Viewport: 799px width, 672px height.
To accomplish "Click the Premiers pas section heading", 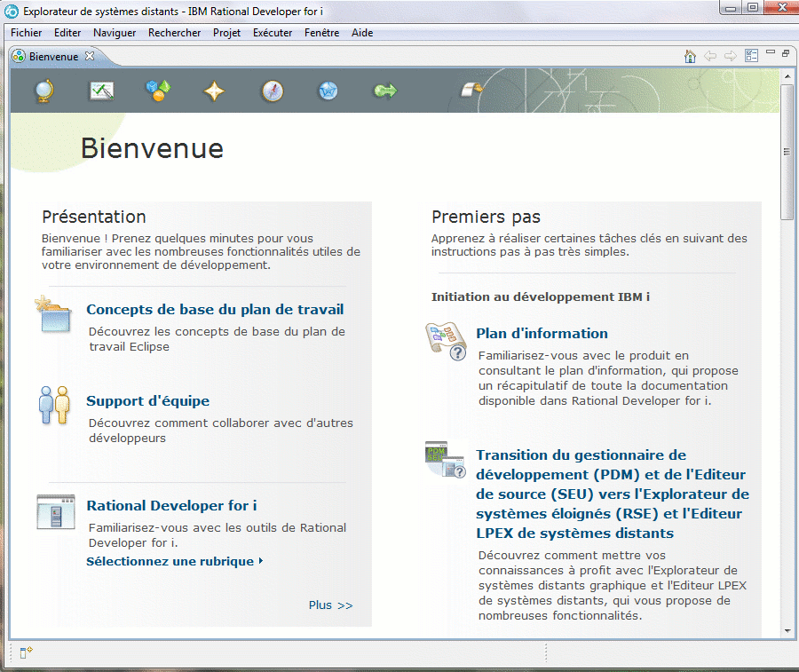I will tap(486, 217).
